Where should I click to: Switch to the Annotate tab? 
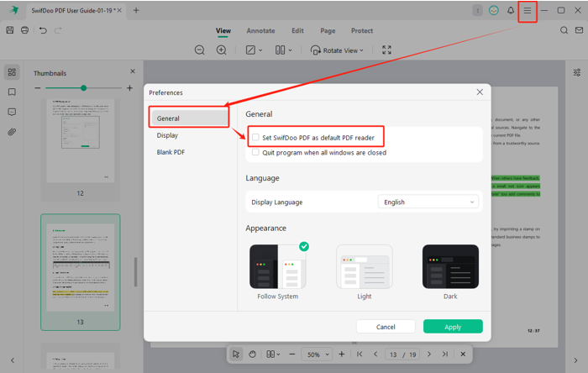[260, 31]
